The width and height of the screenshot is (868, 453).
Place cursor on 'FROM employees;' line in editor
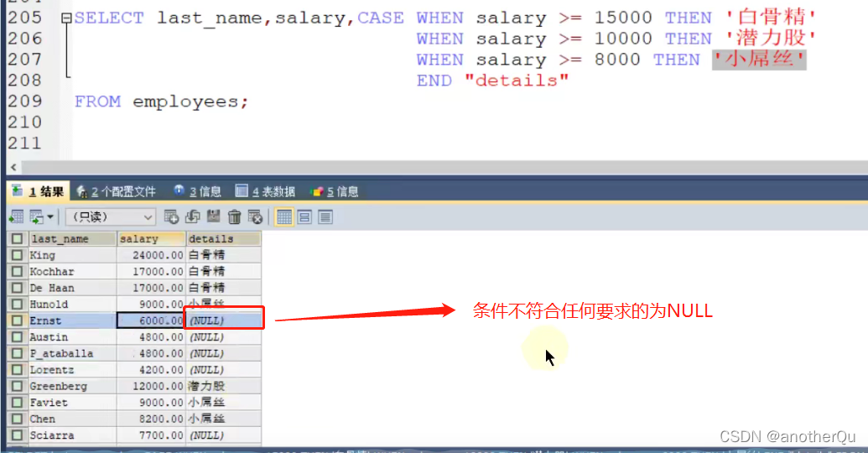[162, 102]
